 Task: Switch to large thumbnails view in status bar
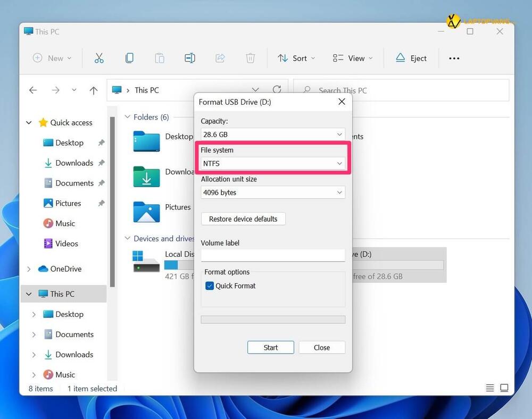[x=504, y=388]
